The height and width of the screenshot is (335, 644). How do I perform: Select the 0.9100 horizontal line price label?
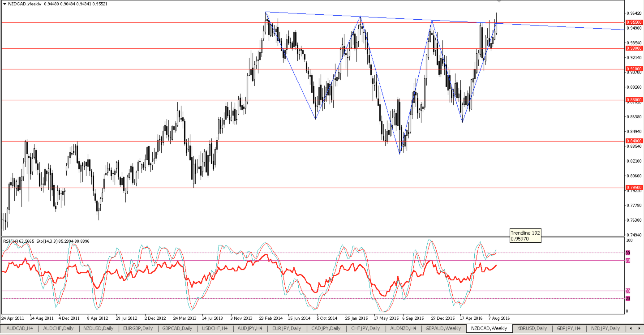pyautogui.click(x=634, y=69)
